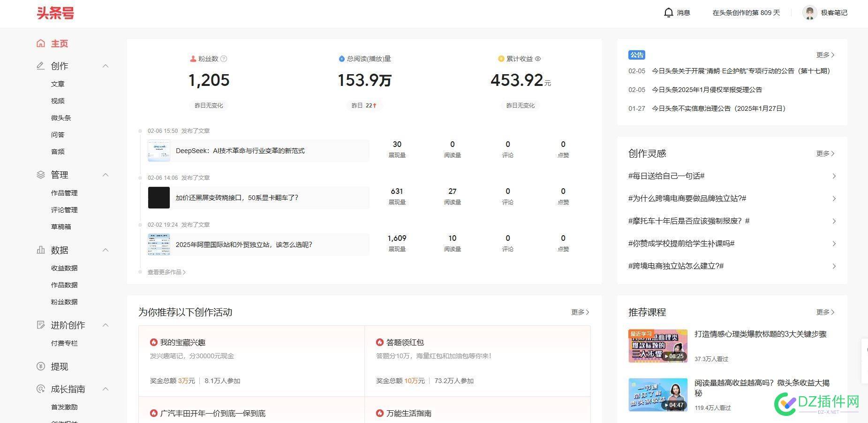868x423 pixels.
Task: Collapse the 数据 sidebar section chevron
Action: point(106,250)
